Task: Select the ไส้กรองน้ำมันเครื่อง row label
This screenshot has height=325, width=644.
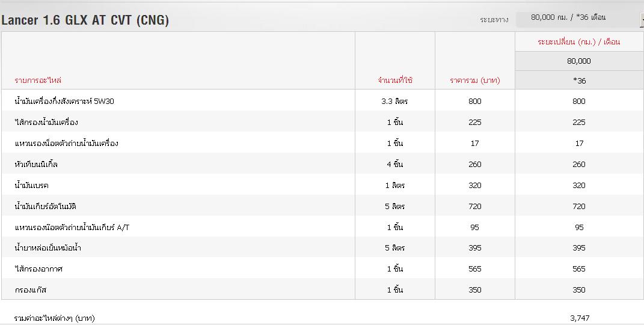Action: (46, 123)
